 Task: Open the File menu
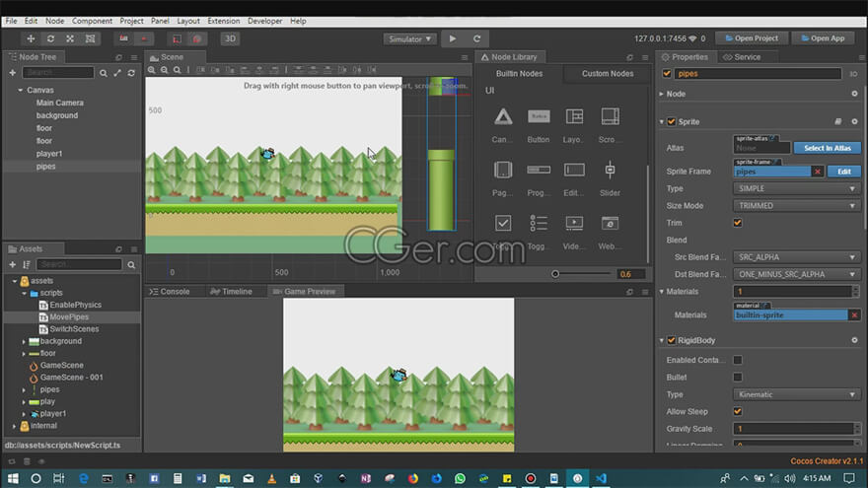pyautogui.click(x=11, y=21)
